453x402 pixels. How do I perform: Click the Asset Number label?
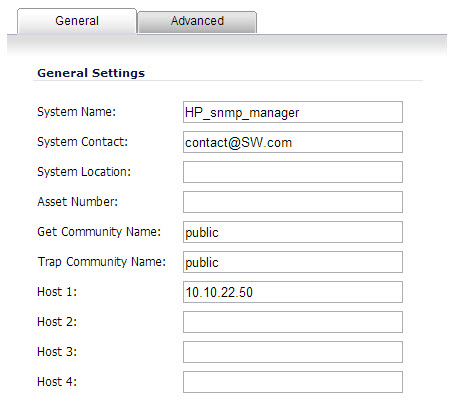[x=77, y=202]
